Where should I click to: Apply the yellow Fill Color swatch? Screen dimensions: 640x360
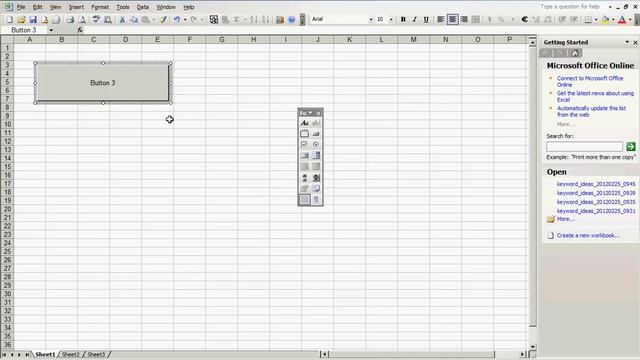[x=605, y=20]
